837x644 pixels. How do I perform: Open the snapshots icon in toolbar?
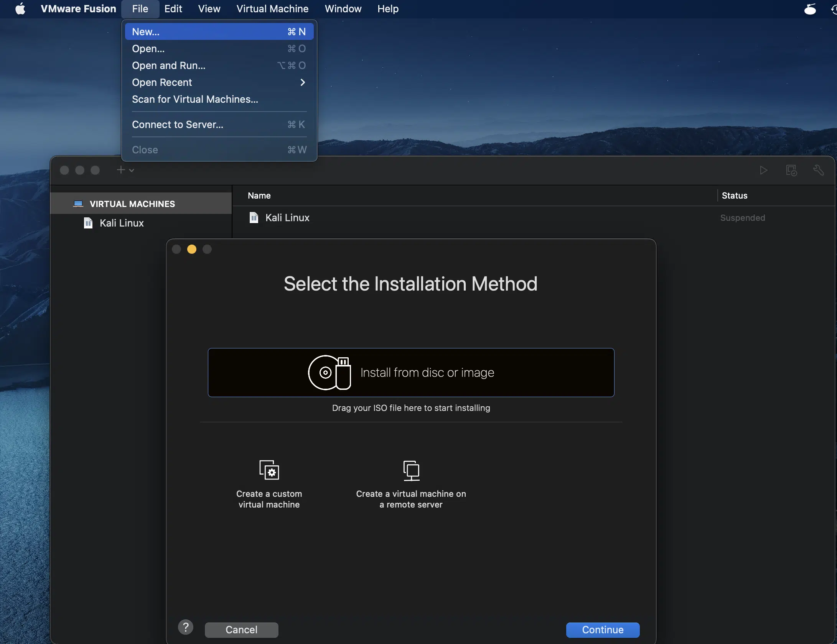point(791,170)
